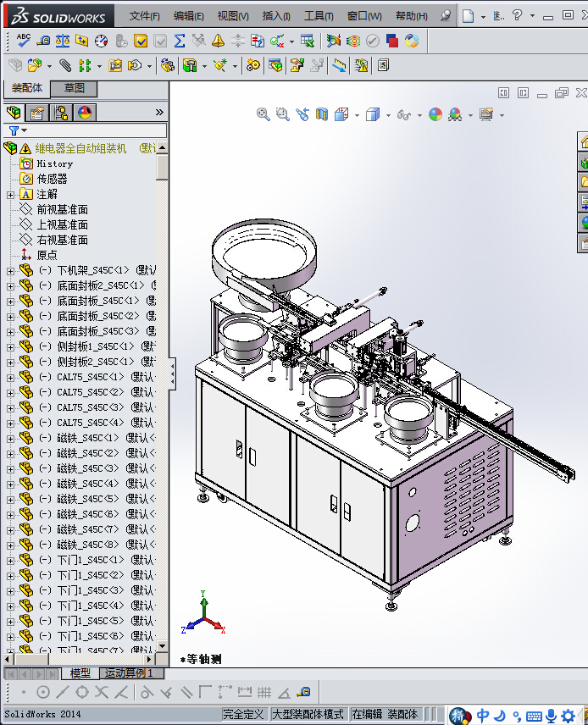Select the 前视基准面 plane in tree
588x725 pixels.
(x=62, y=209)
